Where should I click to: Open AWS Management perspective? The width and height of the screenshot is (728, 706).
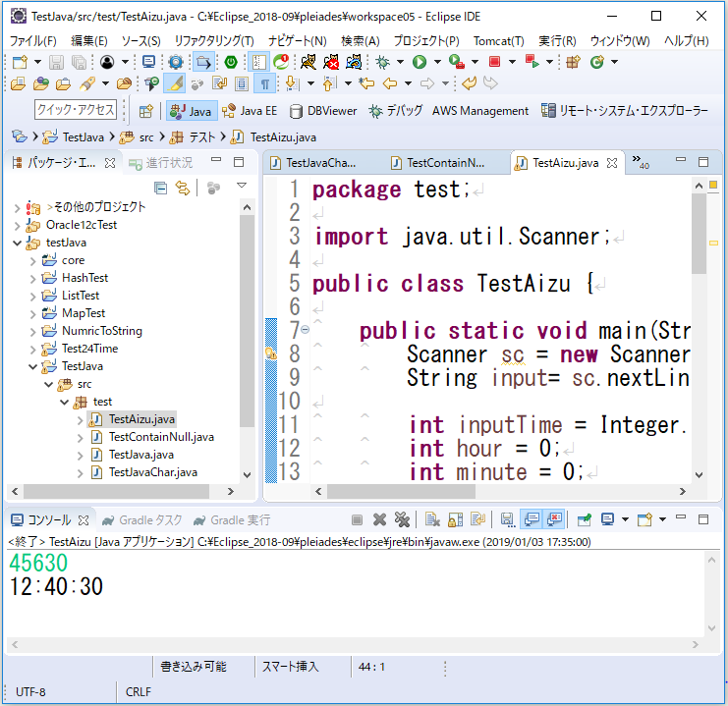click(480, 111)
